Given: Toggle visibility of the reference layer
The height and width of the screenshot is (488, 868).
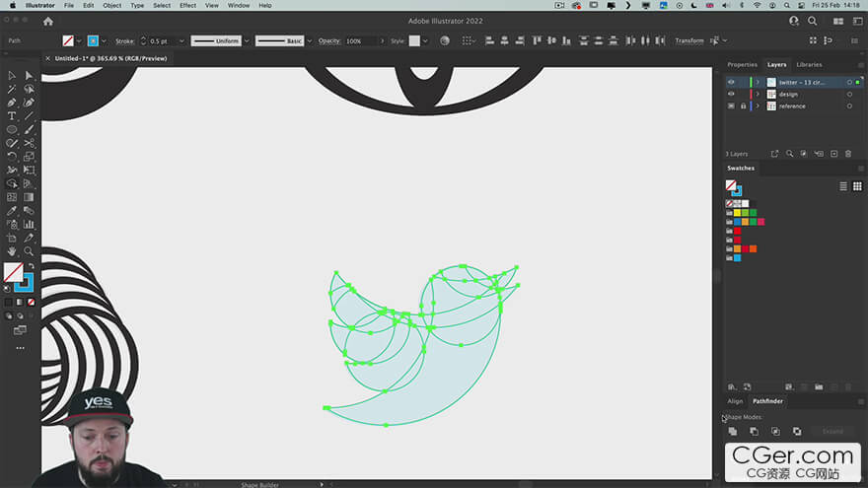Looking at the screenshot, I should 731,106.
